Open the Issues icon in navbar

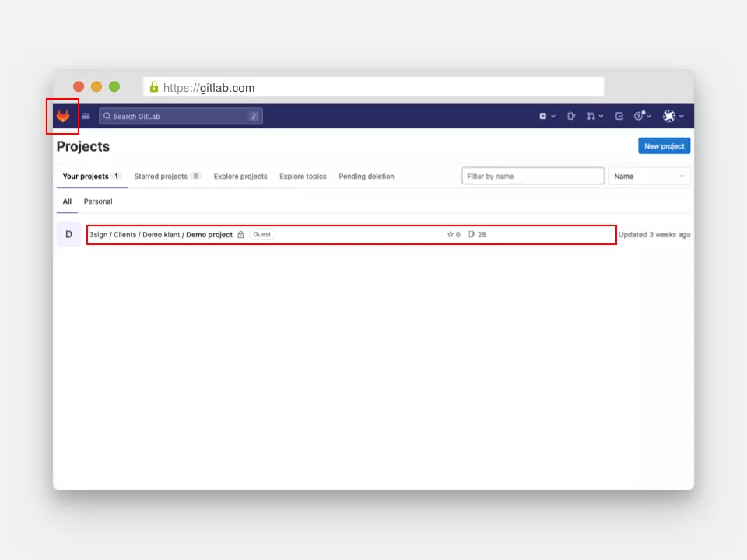(571, 116)
